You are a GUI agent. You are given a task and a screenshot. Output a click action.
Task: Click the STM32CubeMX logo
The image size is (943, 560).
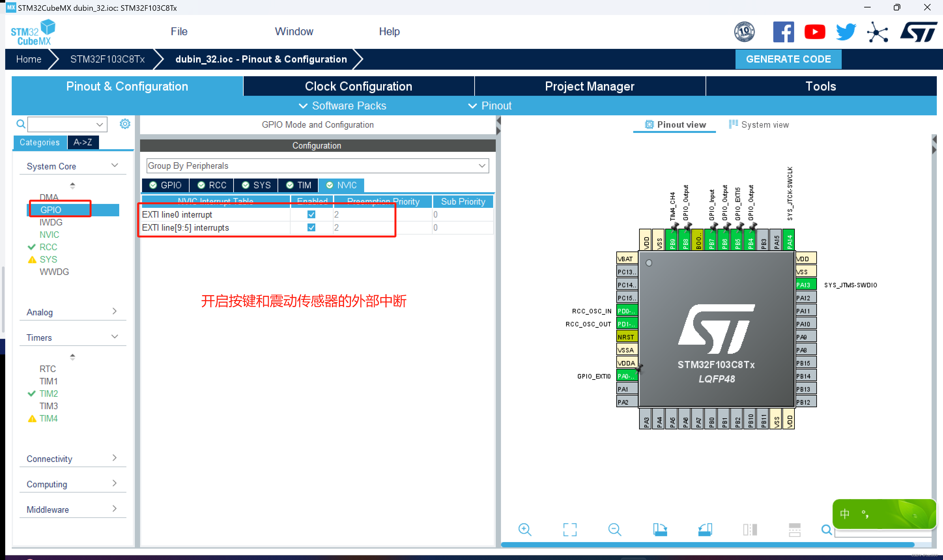click(33, 33)
